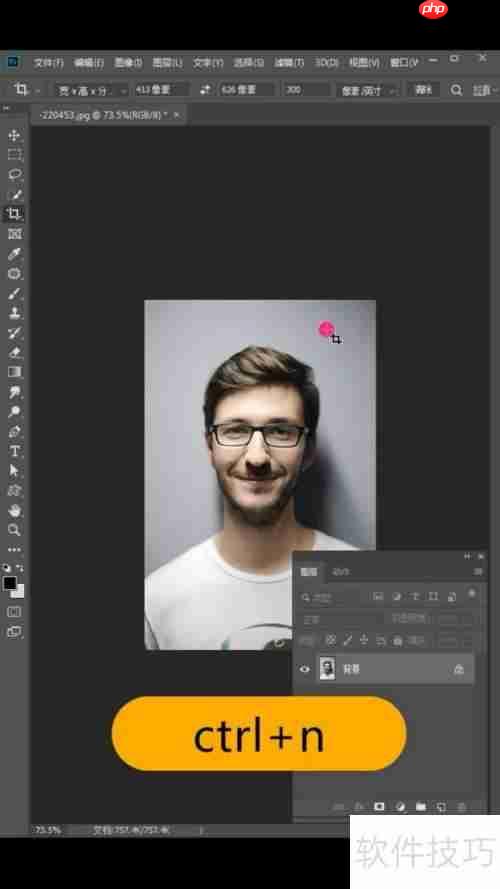
Task: Select the Horizontal Type tool
Action: 15,451
